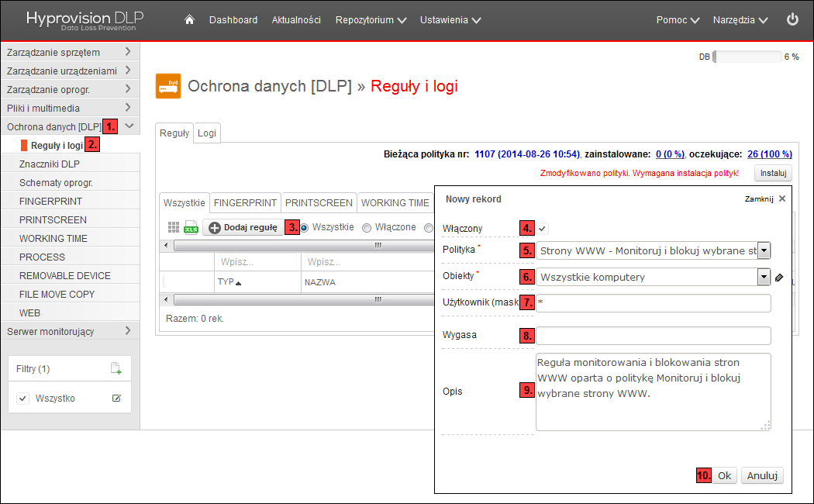Add a new filter with the page-plus icon
Viewport: 814px width, 504px height.
(x=116, y=368)
